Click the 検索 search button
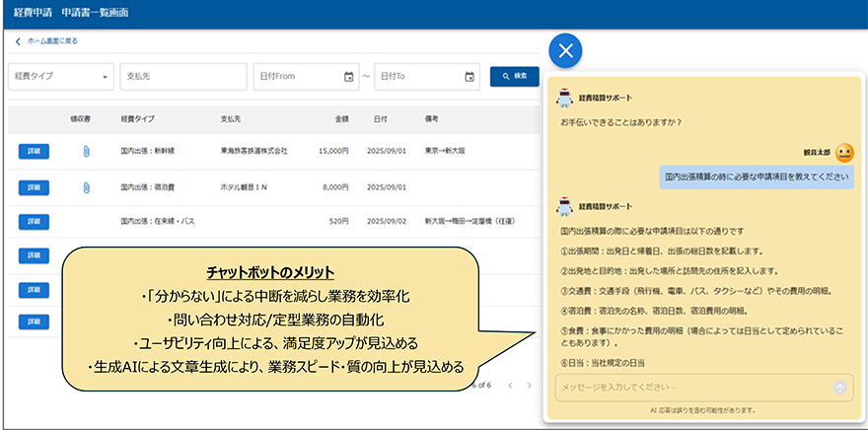Image resolution: width=868 pixels, height=430 pixels. (x=514, y=76)
